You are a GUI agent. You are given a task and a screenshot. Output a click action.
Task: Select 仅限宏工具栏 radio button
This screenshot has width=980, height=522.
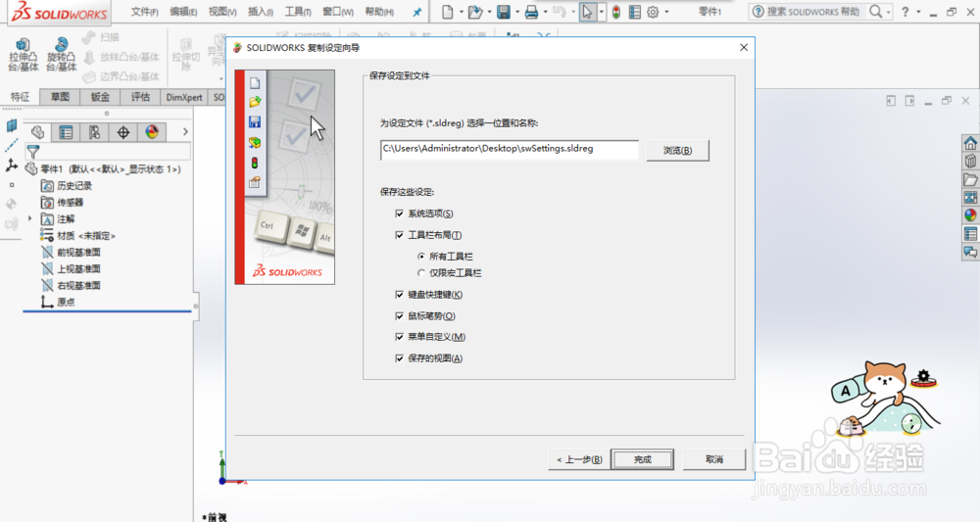(421, 273)
